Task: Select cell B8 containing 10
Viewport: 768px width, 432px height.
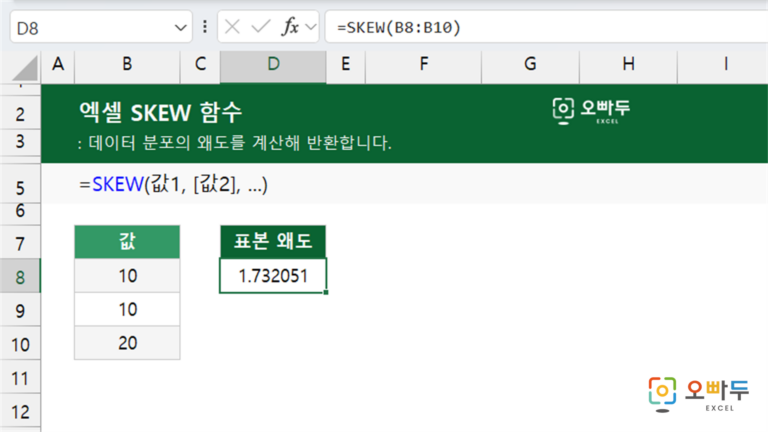Action: coord(127,276)
